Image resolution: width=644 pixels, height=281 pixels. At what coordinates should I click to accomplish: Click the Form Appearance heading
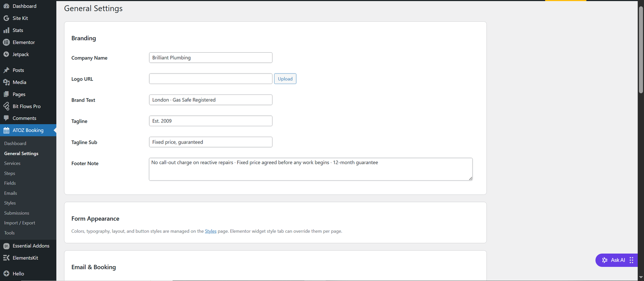pos(95,219)
